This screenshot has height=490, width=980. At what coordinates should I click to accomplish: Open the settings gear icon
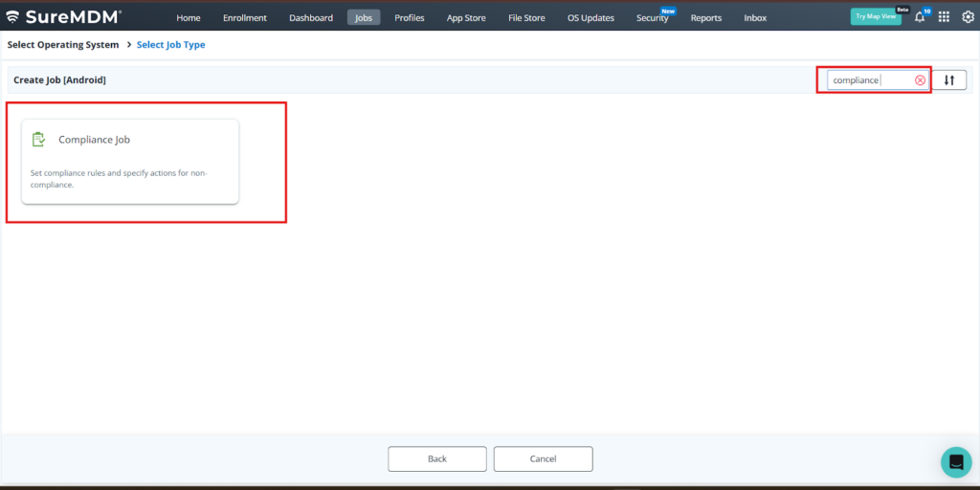click(967, 17)
